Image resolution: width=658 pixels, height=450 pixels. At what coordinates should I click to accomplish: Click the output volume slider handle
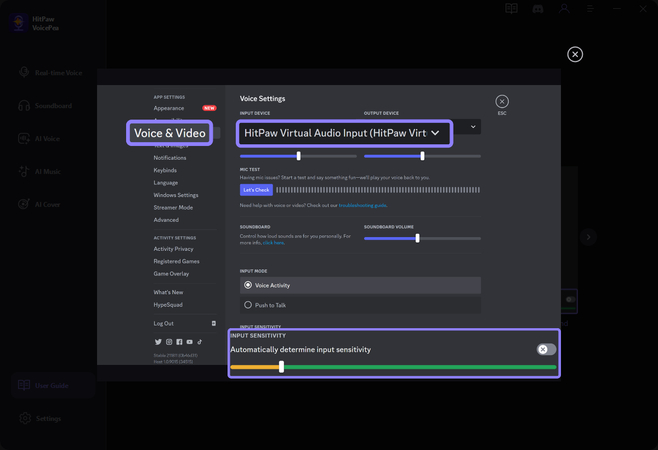pos(422,156)
